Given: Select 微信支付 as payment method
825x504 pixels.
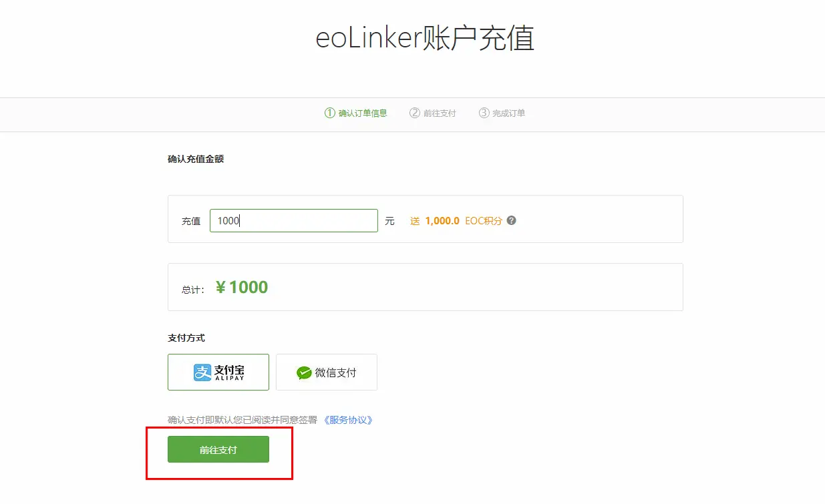Looking at the screenshot, I should [x=327, y=372].
